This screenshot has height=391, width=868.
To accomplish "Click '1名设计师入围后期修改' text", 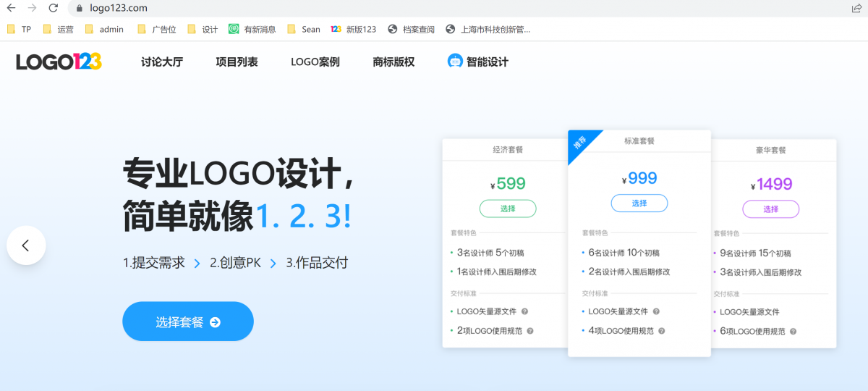I will tap(497, 272).
